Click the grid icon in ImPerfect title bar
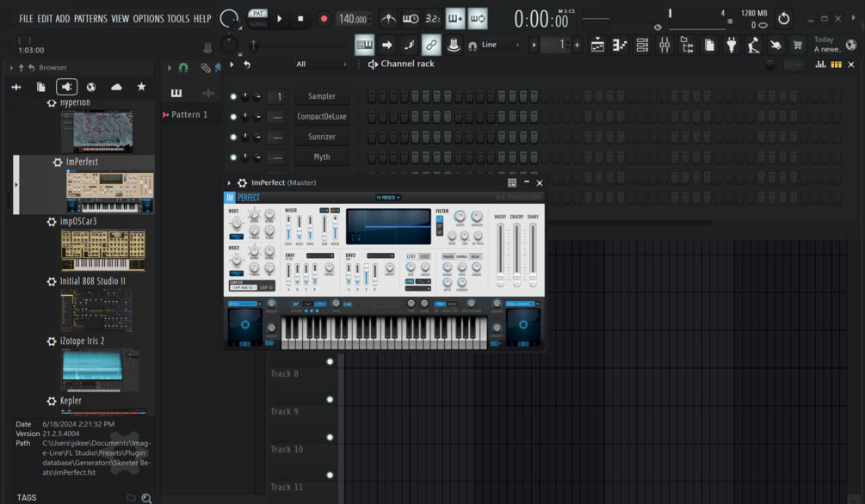Viewport: 865px width, 504px height. 512,182
